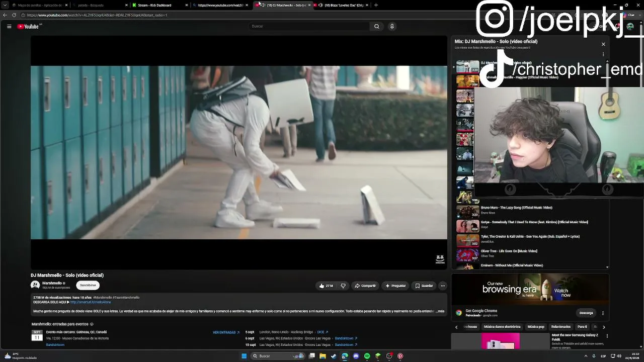
Task: Select the 'DJ Marshmello - Solo' browser tab
Action: [x=283, y=5]
